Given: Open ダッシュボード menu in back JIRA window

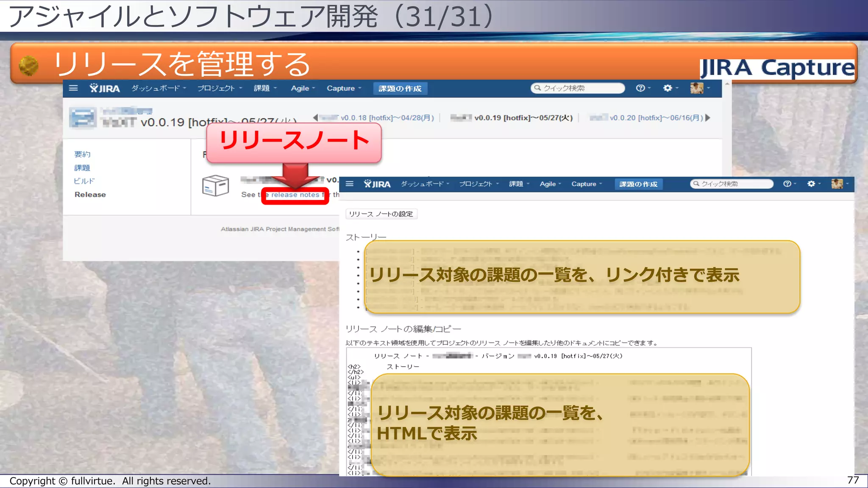Looking at the screenshot, I should point(159,88).
